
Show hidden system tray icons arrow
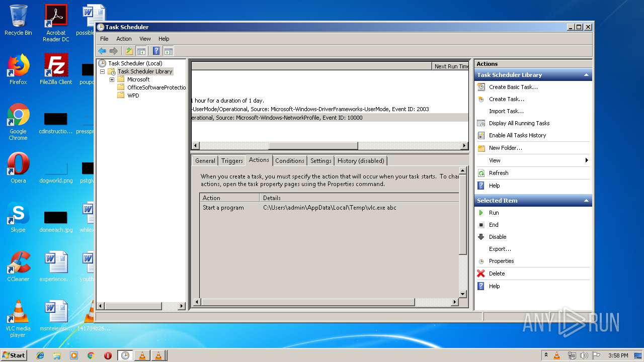click(546, 355)
